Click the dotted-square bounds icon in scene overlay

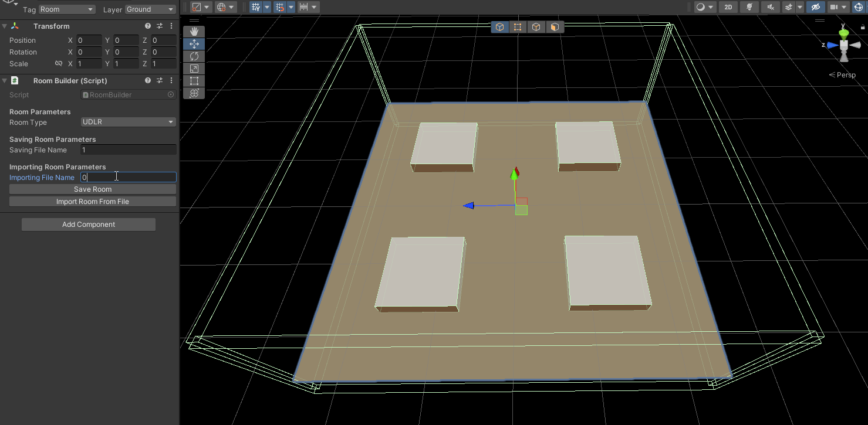(x=518, y=27)
